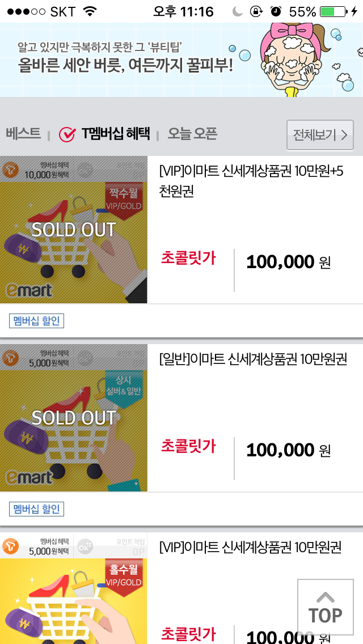Open the [VIP] 10만원+5천원권 product title
Viewport: 363px width, 644px height.
coord(251,181)
